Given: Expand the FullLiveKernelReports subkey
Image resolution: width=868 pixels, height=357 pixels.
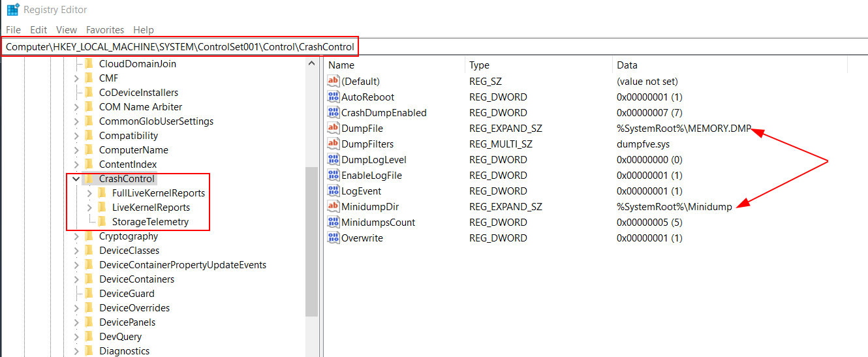Looking at the screenshot, I should click(89, 193).
